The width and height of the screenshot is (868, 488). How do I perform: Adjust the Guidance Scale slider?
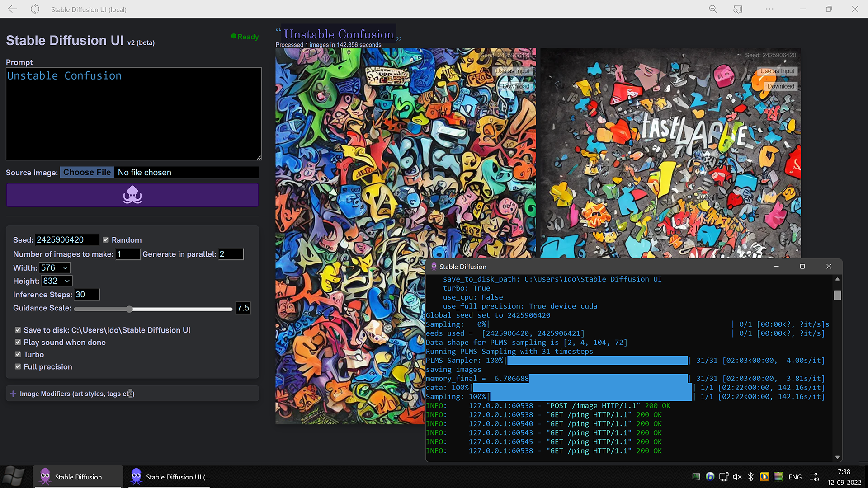[x=130, y=309]
